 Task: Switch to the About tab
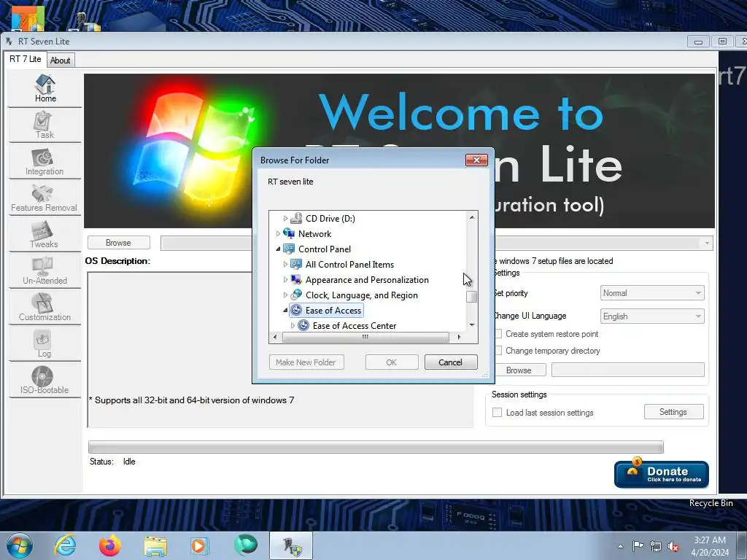click(60, 61)
